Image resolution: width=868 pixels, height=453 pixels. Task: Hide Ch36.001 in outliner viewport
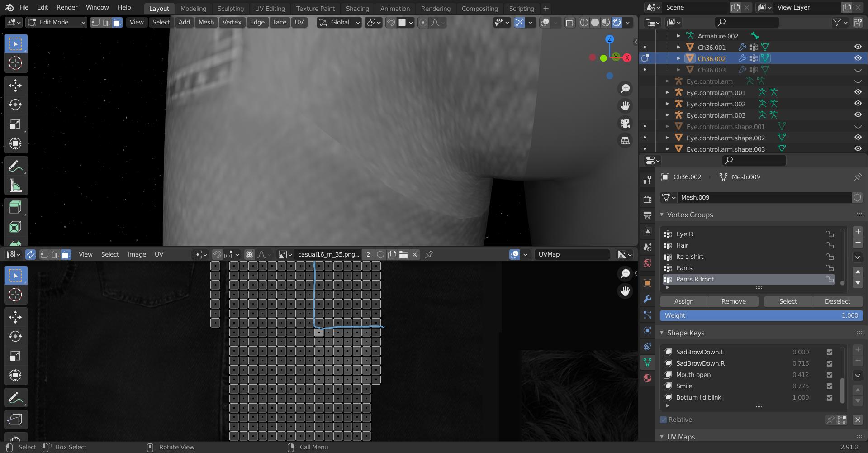coord(858,47)
